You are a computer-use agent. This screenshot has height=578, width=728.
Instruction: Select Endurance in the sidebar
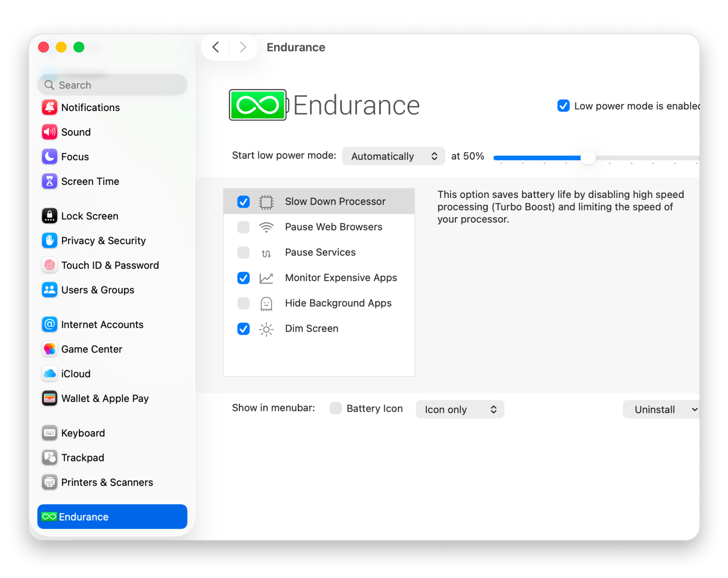(112, 517)
